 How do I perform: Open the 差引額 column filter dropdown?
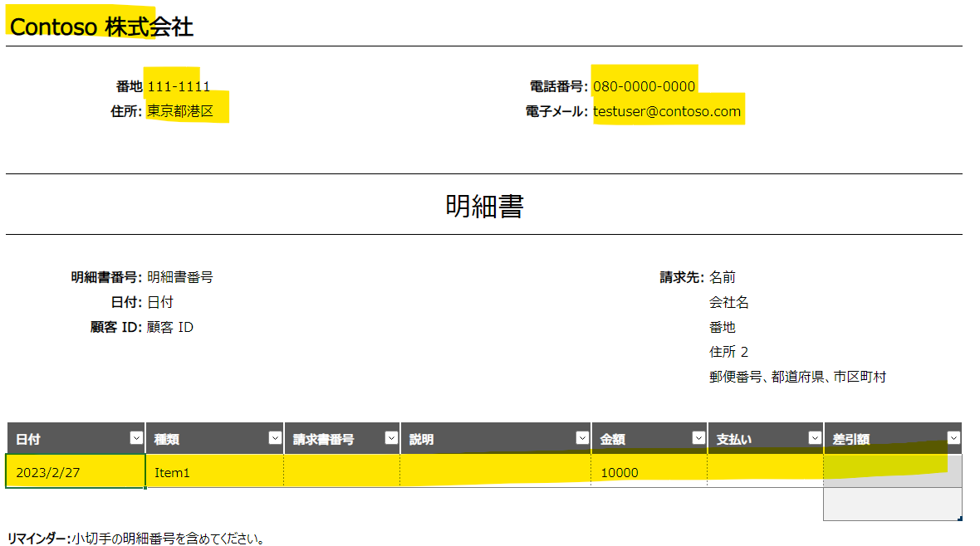953,438
